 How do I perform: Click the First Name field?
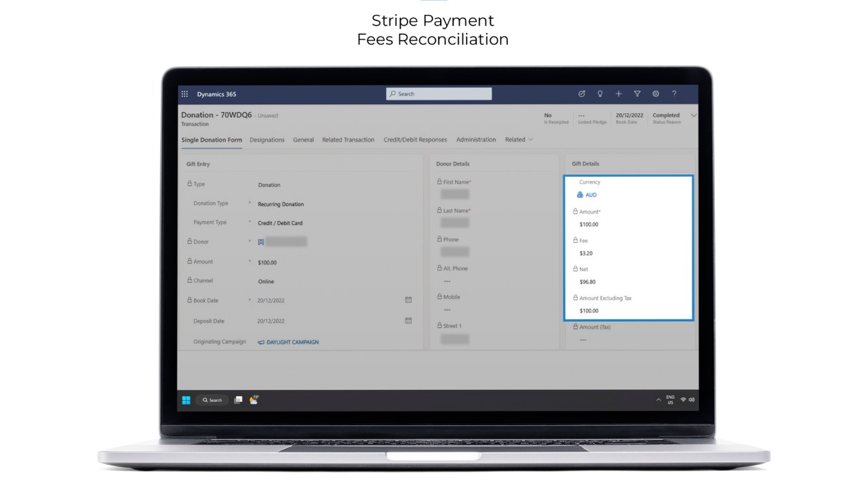point(454,194)
